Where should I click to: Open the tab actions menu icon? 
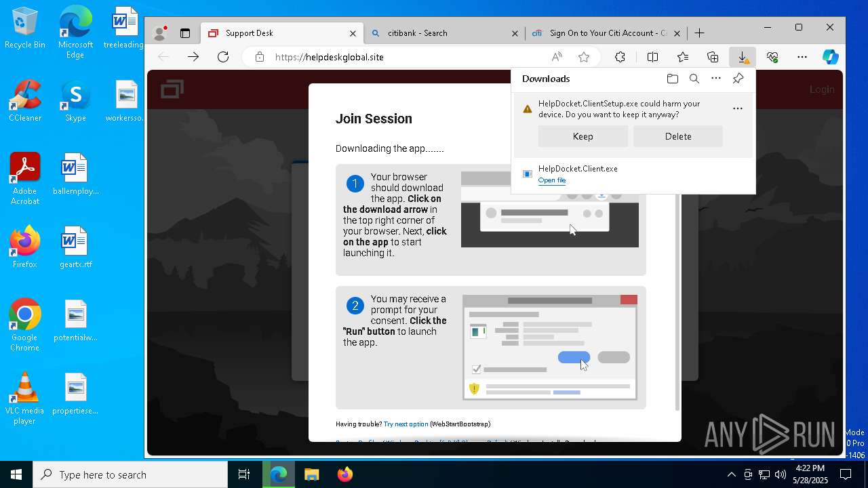pyautogui.click(x=184, y=33)
